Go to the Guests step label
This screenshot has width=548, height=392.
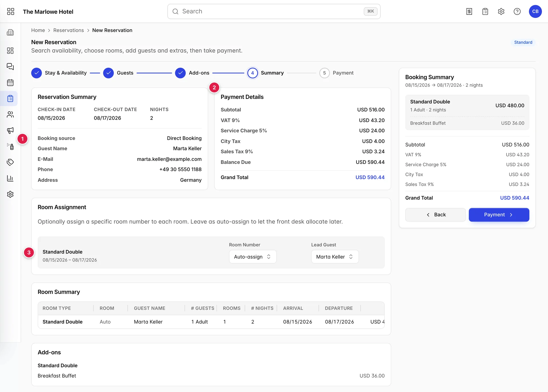coord(125,73)
